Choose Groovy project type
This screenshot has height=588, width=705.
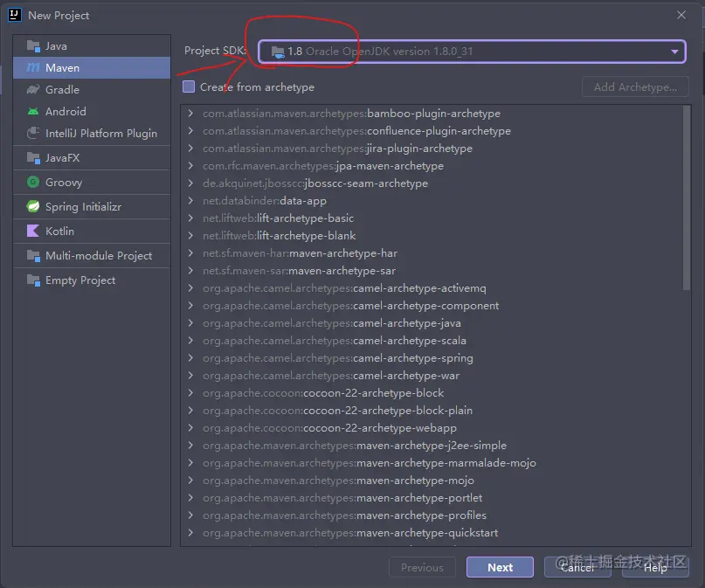92,182
